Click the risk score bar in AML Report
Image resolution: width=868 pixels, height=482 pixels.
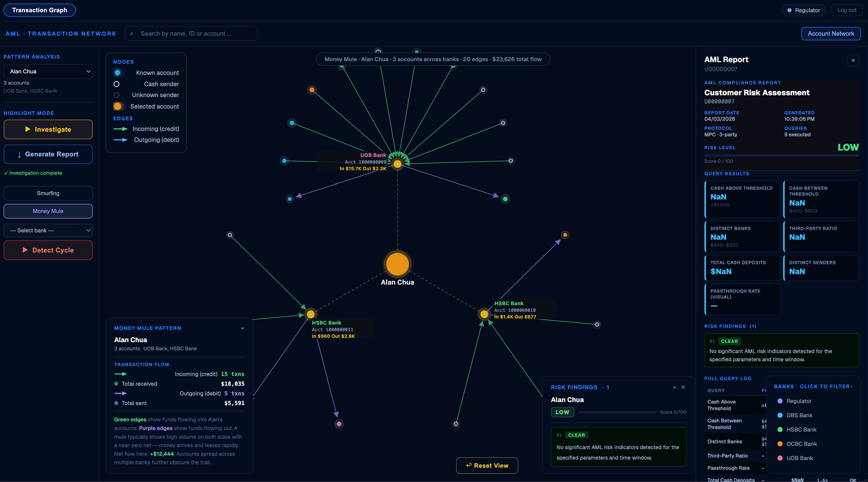[x=781, y=155]
